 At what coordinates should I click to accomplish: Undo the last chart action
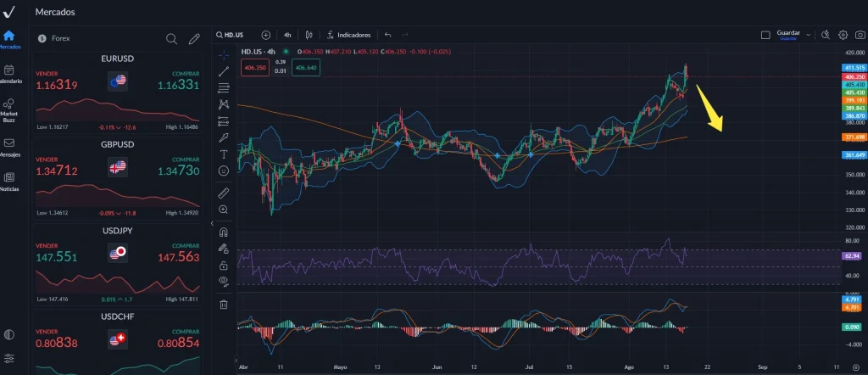tap(387, 35)
